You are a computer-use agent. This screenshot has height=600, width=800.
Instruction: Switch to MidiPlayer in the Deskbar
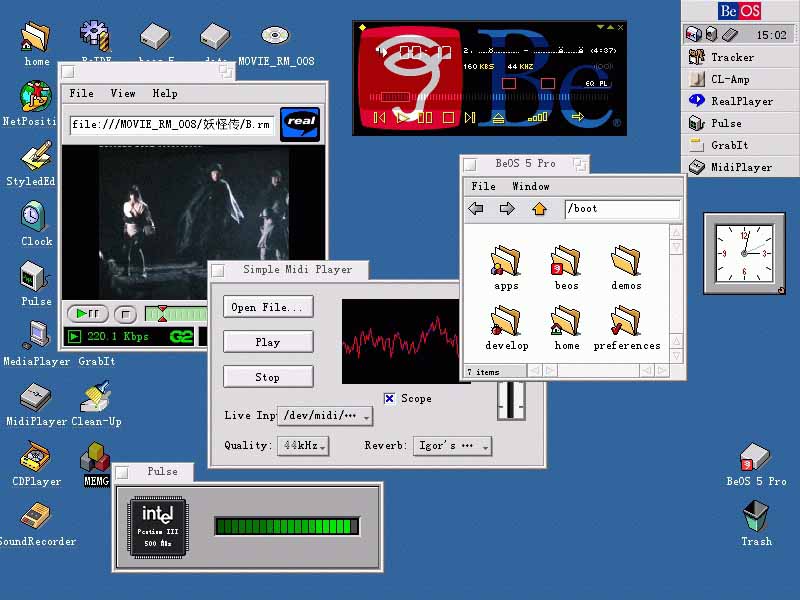pyautogui.click(x=740, y=167)
